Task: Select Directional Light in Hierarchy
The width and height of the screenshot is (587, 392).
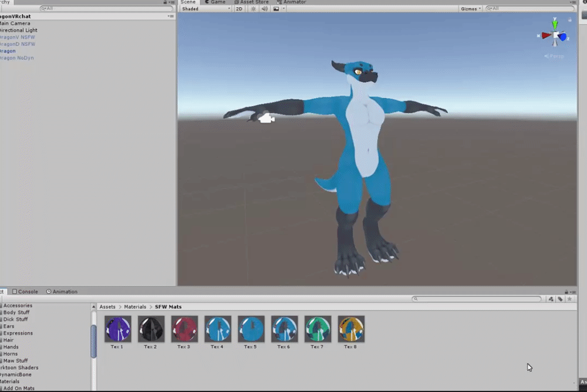Action: click(x=18, y=31)
